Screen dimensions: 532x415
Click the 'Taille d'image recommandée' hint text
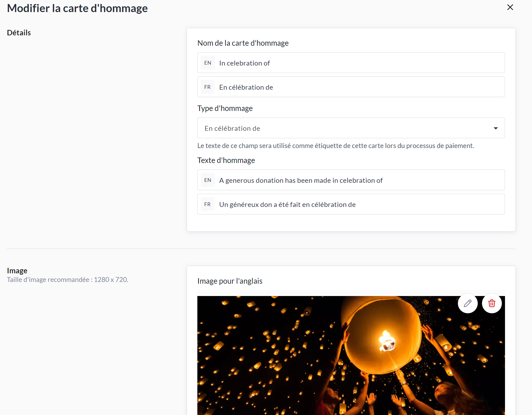click(x=68, y=280)
